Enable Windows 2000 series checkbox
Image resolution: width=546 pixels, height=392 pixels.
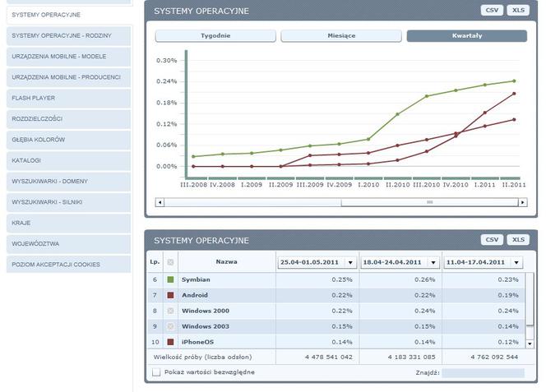point(170,311)
